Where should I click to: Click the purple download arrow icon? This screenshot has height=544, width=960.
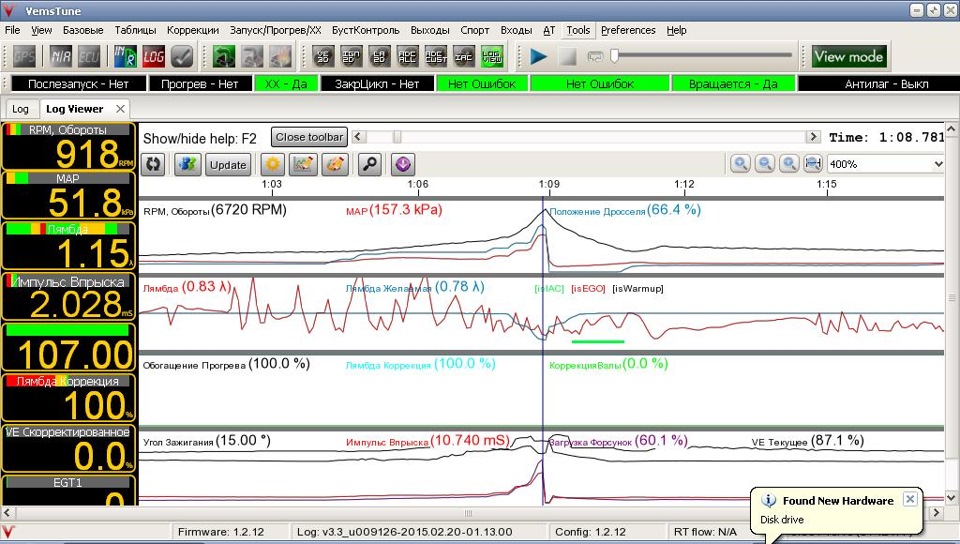[x=402, y=165]
